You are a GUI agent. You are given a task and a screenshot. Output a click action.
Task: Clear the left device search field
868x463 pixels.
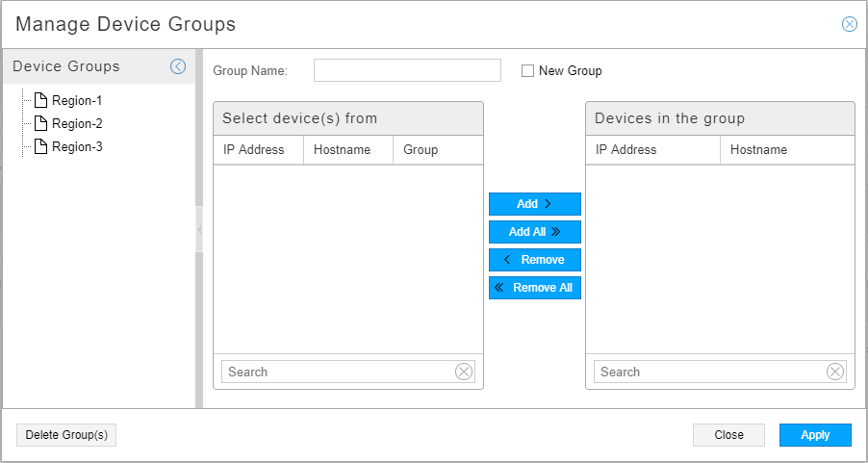[464, 372]
